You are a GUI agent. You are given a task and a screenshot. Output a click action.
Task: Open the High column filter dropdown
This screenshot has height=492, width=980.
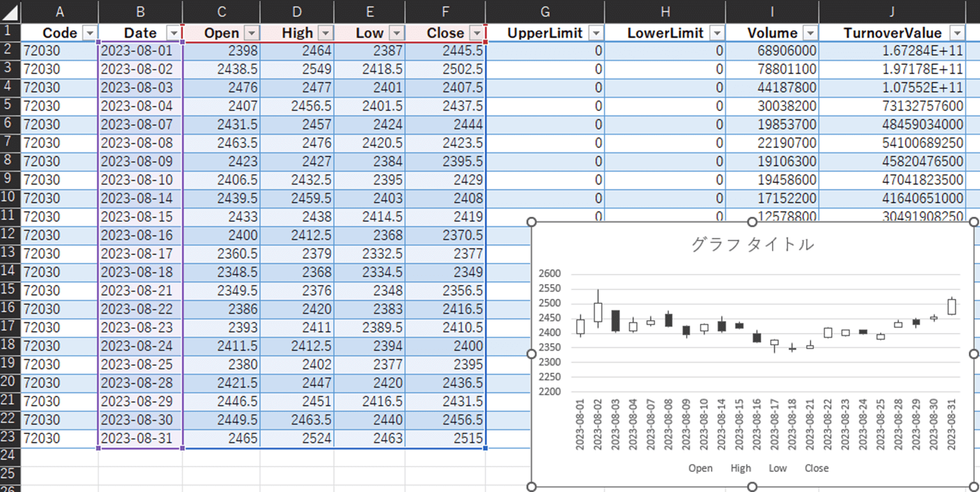325,33
